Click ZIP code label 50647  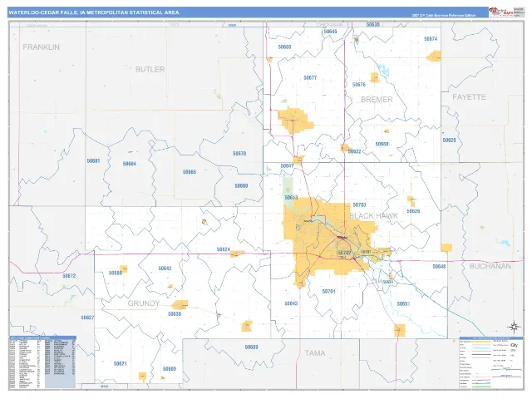click(287, 166)
